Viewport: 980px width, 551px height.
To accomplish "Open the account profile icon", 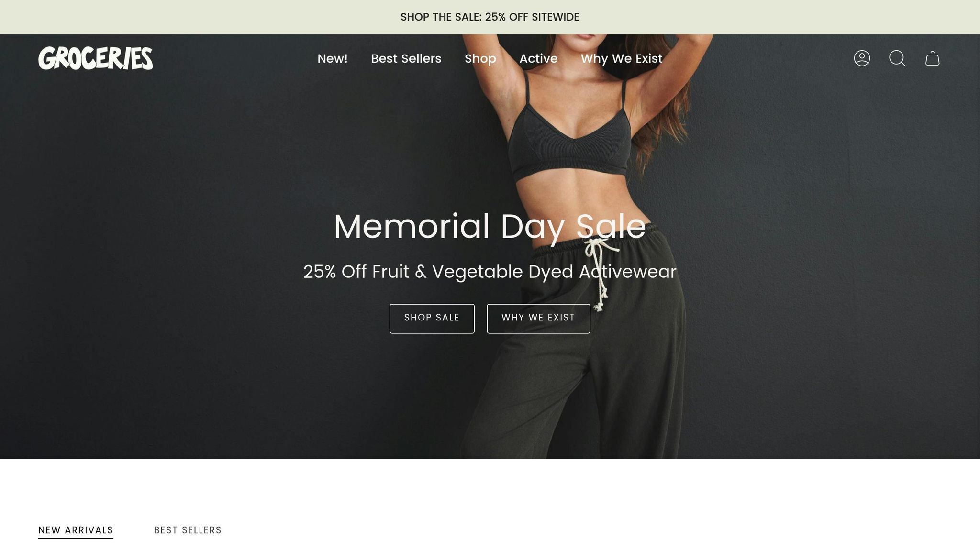I will click(x=862, y=58).
